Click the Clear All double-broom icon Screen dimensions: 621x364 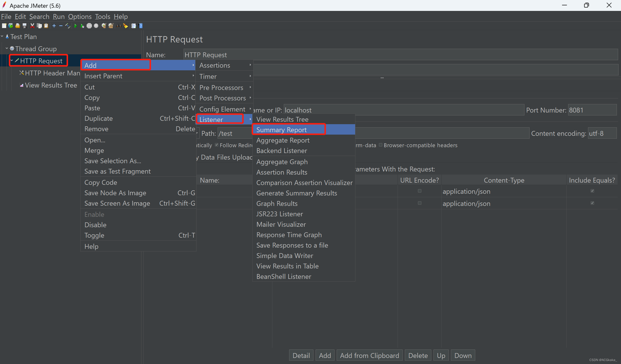tap(111, 26)
